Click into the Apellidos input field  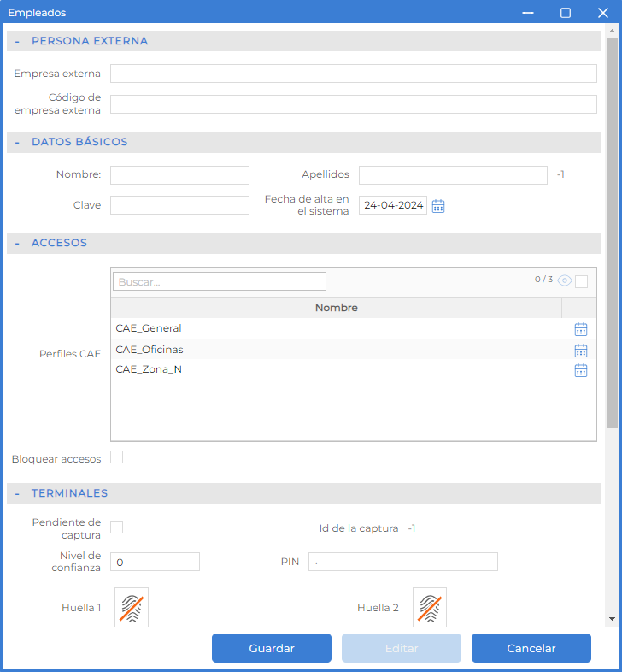453,175
